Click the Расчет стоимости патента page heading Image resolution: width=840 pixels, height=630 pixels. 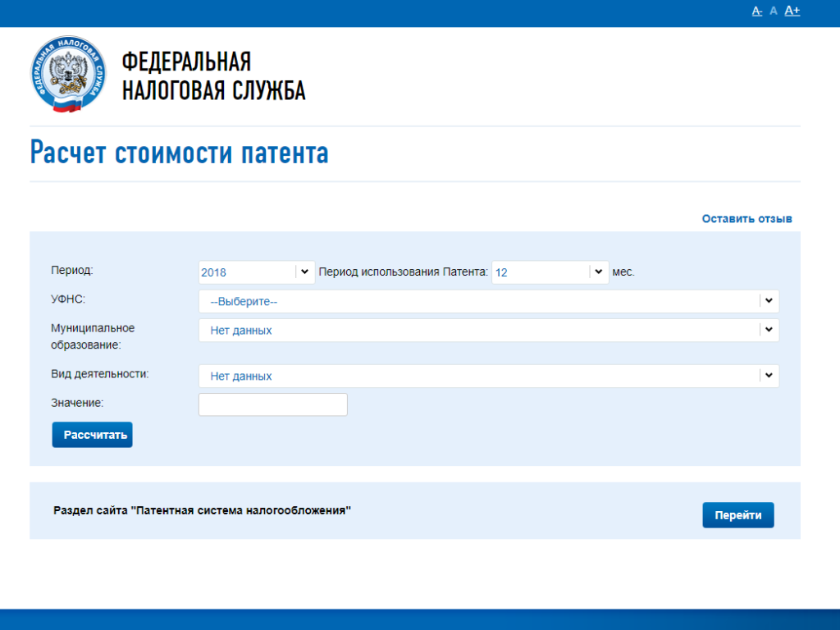click(x=179, y=153)
